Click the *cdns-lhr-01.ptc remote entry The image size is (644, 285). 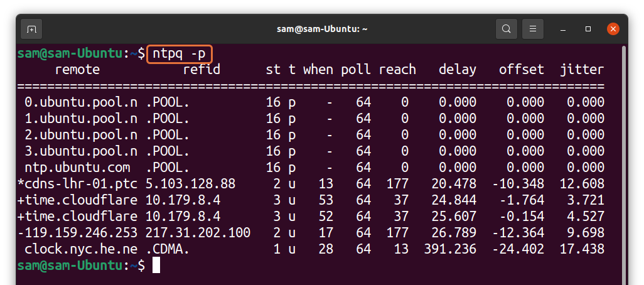click(77, 183)
